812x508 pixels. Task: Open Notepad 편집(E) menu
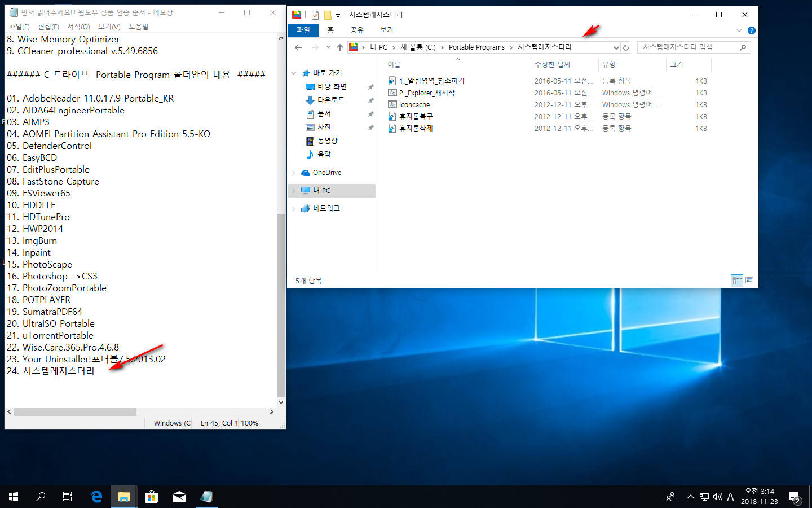[48, 27]
